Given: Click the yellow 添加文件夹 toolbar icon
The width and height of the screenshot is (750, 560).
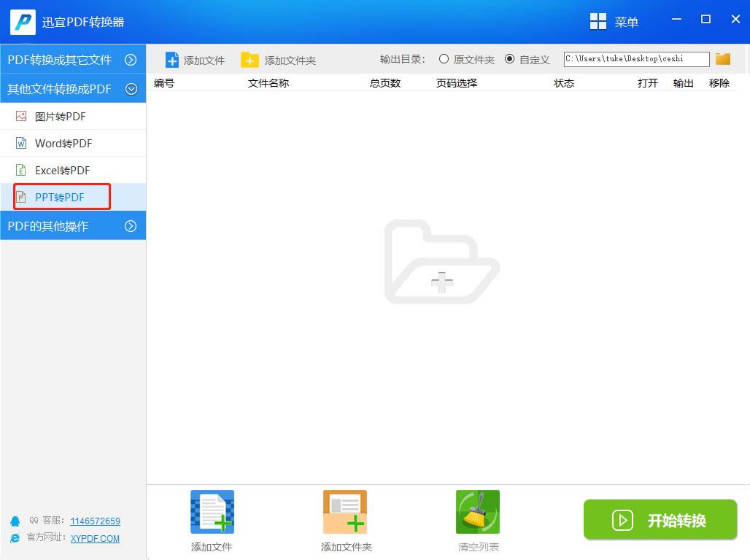Looking at the screenshot, I should click(250, 61).
